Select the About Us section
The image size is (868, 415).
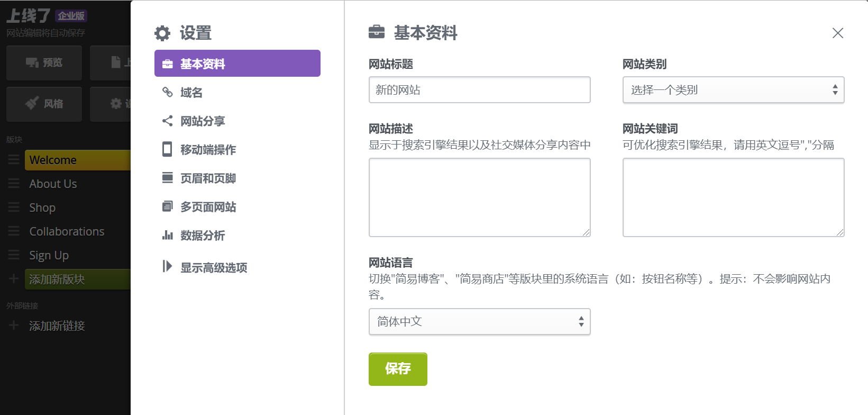click(53, 184)
